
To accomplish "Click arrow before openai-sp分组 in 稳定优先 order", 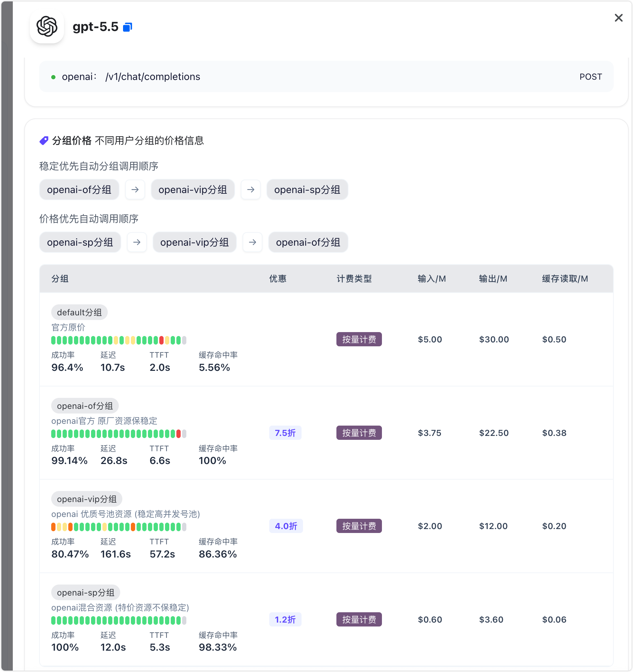I will point(251,190).
